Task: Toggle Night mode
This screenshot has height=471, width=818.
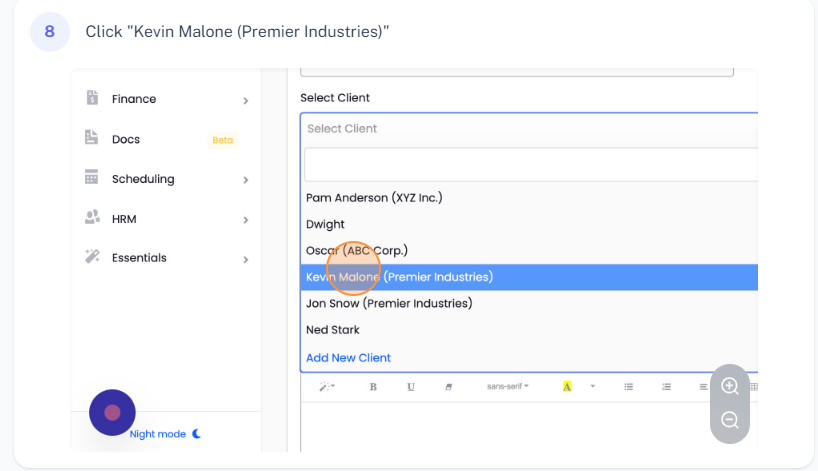Action: point(165,434)
